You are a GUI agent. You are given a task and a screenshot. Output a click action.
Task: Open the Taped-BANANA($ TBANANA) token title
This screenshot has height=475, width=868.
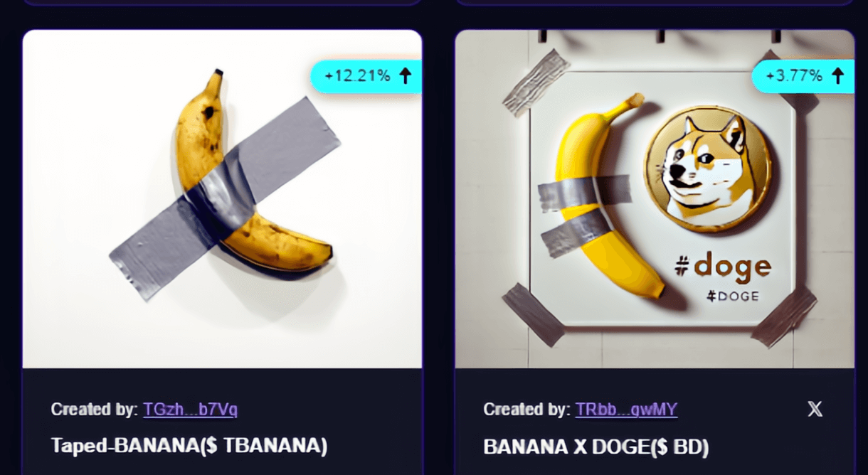pyautogui.click(x=189, y=446)
